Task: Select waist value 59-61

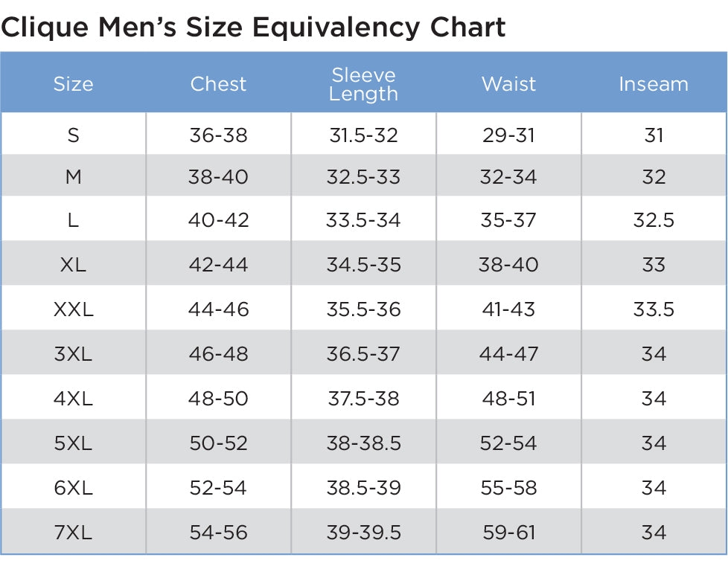Action: point(508,533)
